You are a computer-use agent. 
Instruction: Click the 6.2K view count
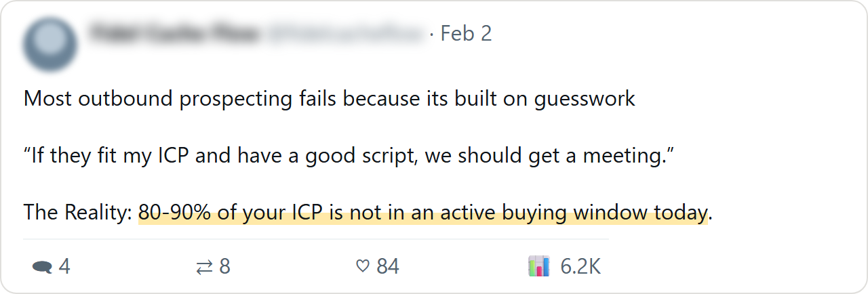click(x=580, y=267)
